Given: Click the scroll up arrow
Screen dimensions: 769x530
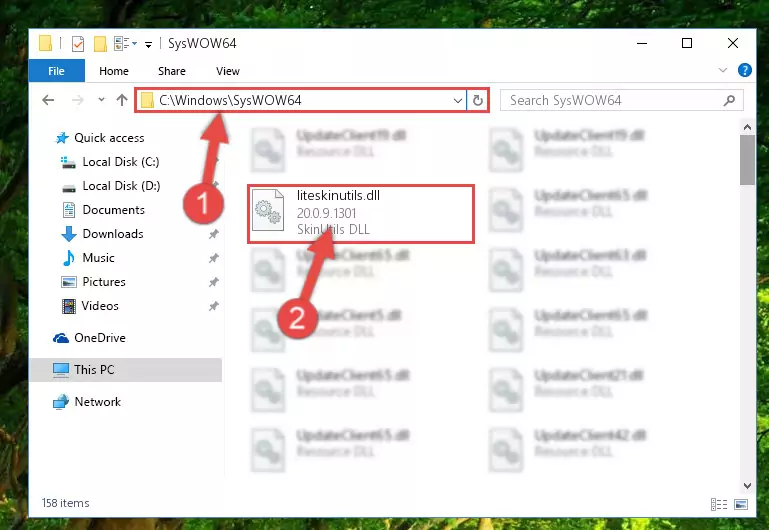Looking at the screenshot, I should pos(747,127).
